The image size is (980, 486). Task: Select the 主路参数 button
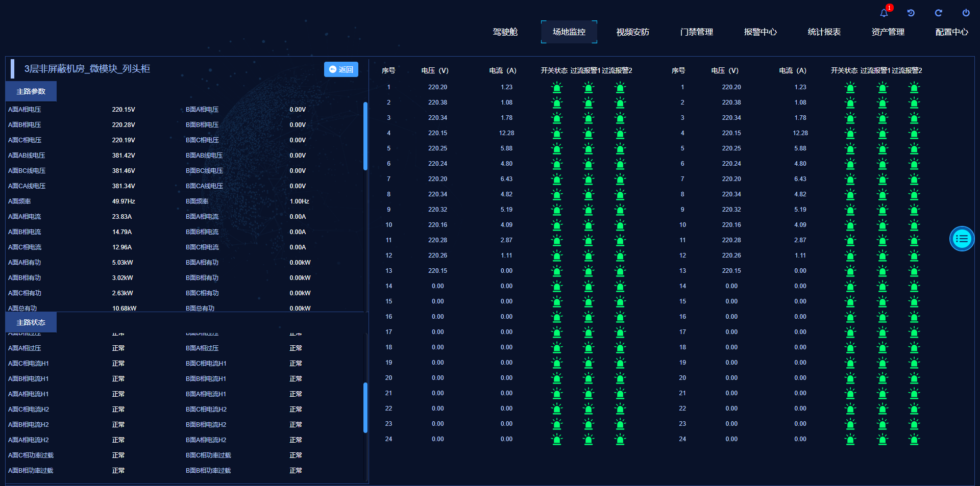click(x=31, y=91)
